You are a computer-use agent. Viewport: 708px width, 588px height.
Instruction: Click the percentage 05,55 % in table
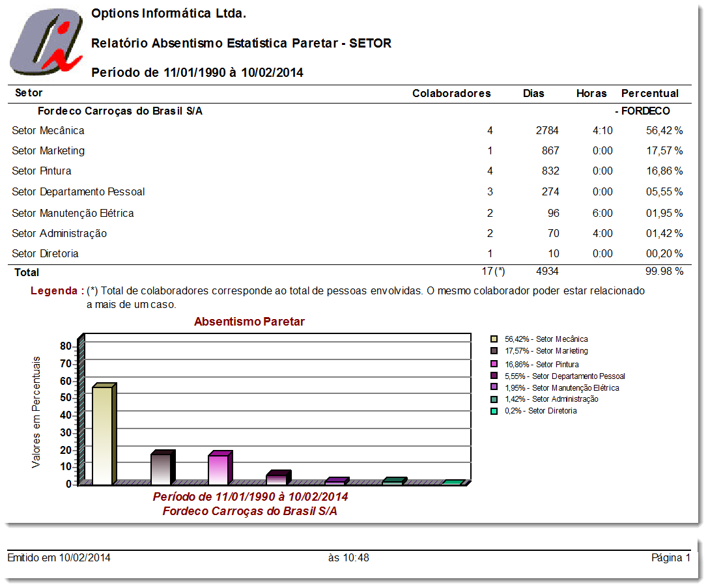[664, 192]
